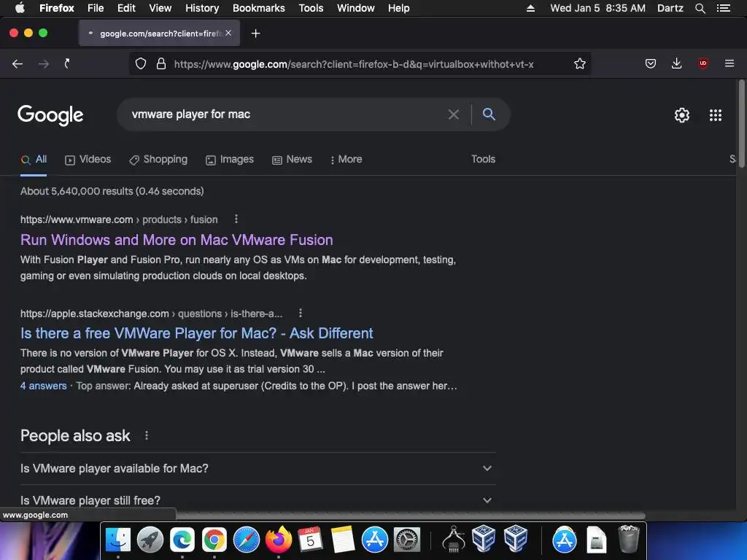Open Trash in the Dock

[x=629, y=539]
